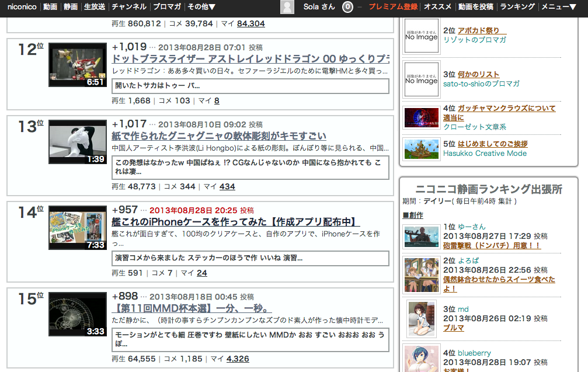Screen dimensions: 588x372
Task: Click comment box 演習コメから来ました
Action: pos(250,258)
